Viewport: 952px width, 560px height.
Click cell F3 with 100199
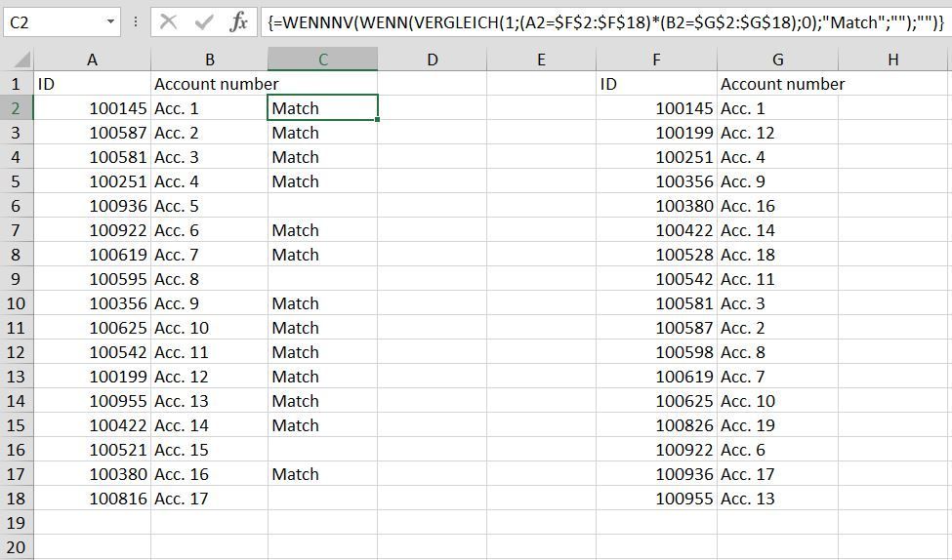pyautogui.click(x=656, y=133)
